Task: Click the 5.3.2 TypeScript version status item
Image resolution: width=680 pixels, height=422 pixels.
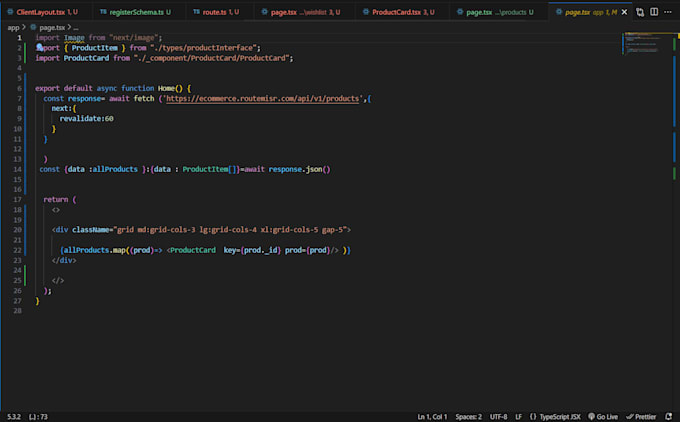Action: tap(14, 417)
